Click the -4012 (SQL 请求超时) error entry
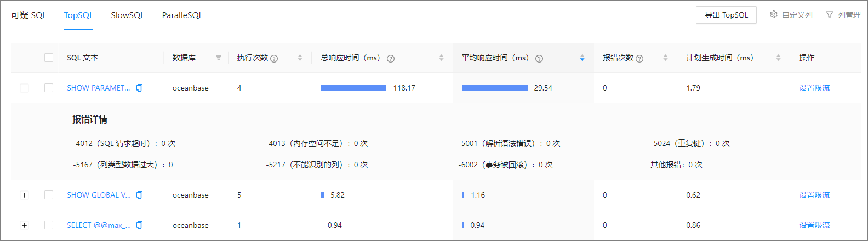This screenshot has height=241, width=868. 124,143
